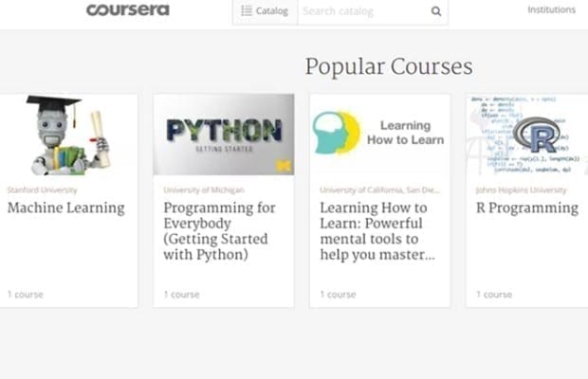588x379 pixels.
Task: Click the Stanford University label
Action: [x=42, y=189]
